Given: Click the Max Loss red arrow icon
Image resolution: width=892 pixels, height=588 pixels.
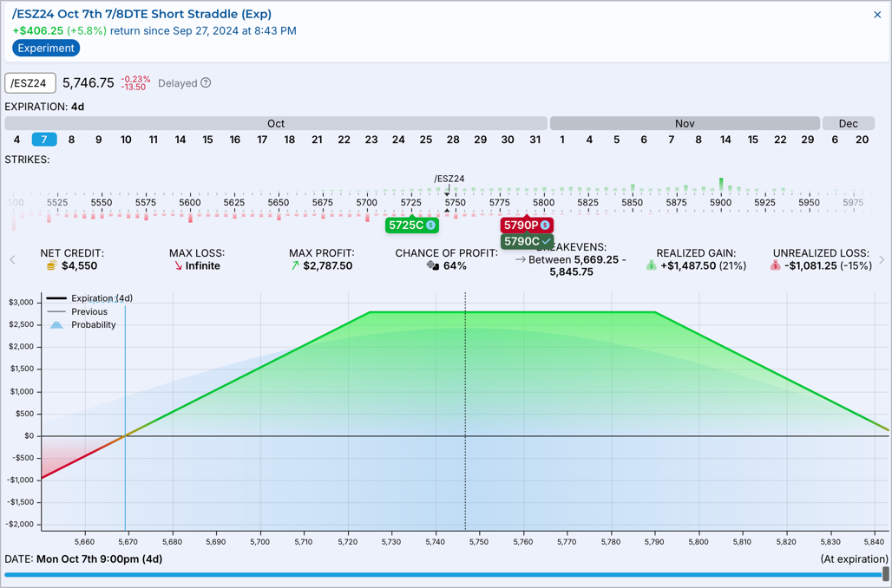Looking at the screenshot, I should 179,265.
